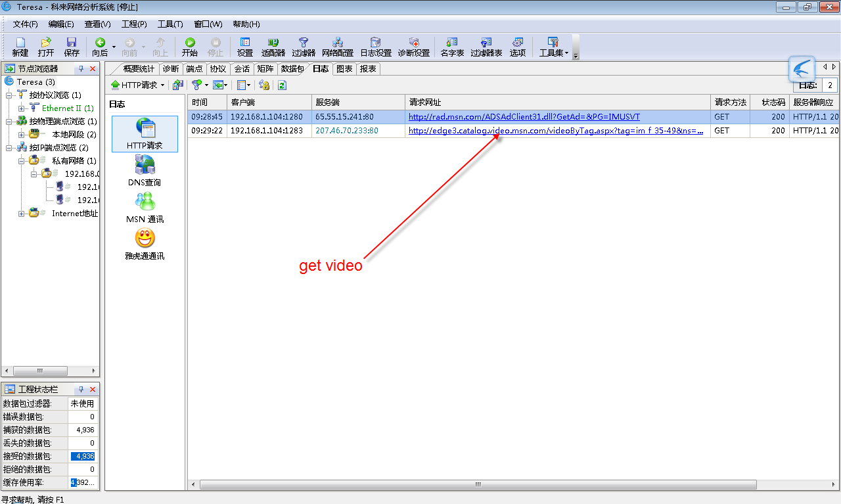Image resolution: width=841 pixels, height=504 pixels.
Task: Select the DNS查询 log category
Action: pyautogui.click(x=144, y=171)
